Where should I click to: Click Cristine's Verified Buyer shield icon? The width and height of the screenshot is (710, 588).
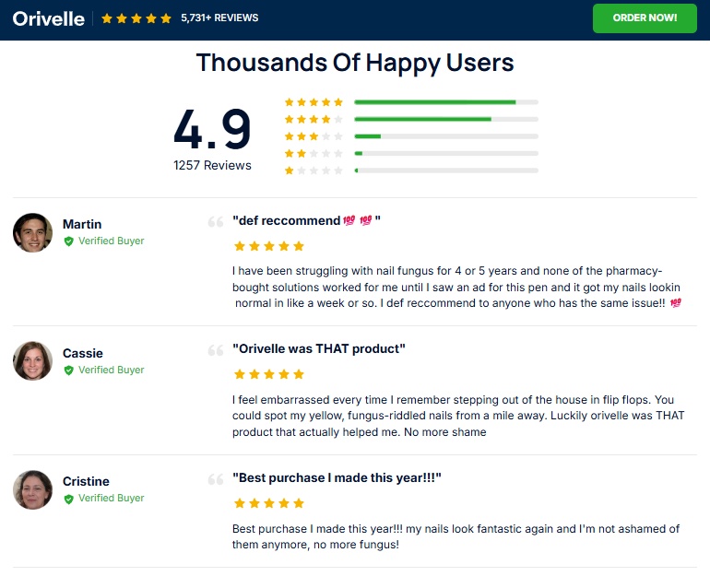pos(68,499)
